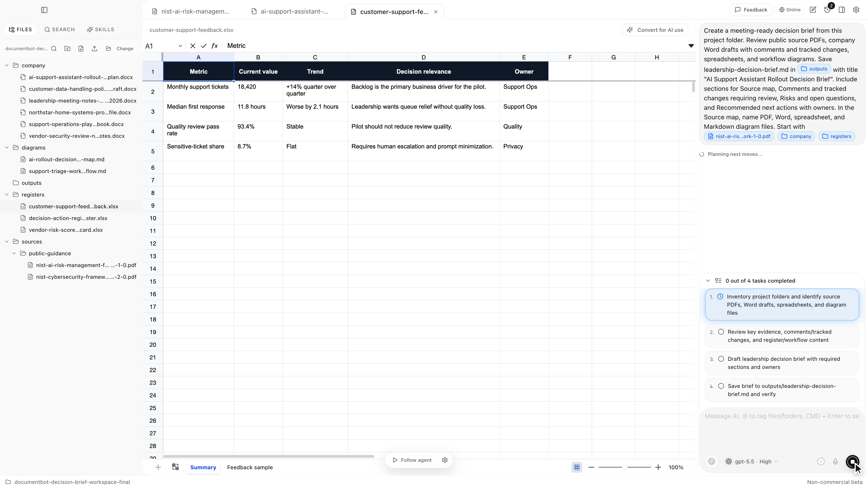Upload a file to the workspace
This screenshot has height=488, width=868.
(x=94, y=49)
